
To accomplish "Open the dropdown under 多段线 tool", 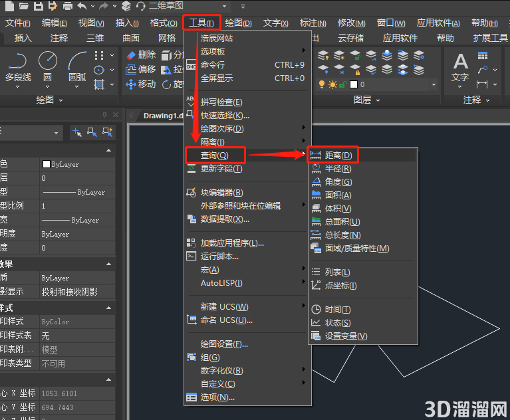I will 17,86.
